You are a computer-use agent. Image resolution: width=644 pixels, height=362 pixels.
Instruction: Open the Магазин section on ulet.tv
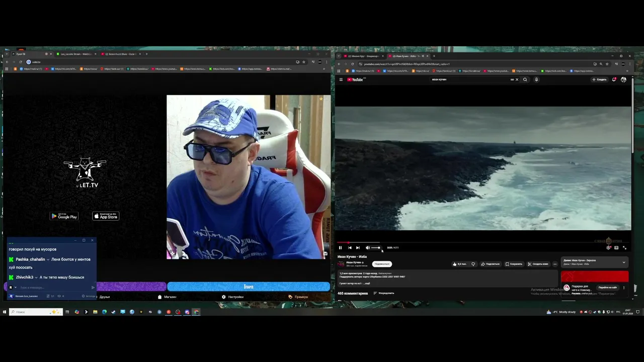(168, 297)
